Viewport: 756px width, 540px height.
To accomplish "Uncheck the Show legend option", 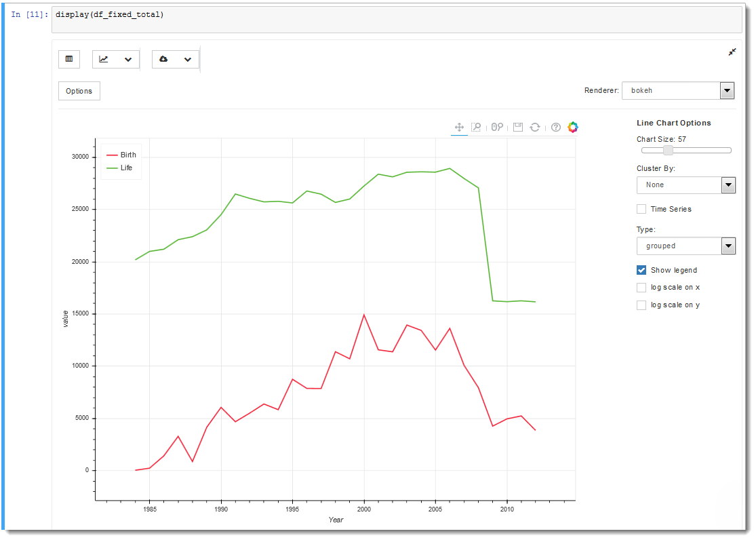I will [641, 270].
